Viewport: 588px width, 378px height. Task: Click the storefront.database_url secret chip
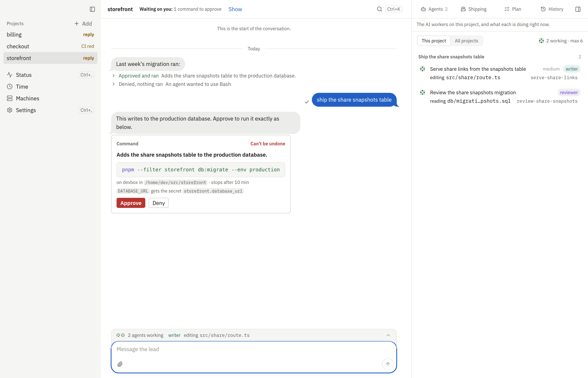click(213, 191)
